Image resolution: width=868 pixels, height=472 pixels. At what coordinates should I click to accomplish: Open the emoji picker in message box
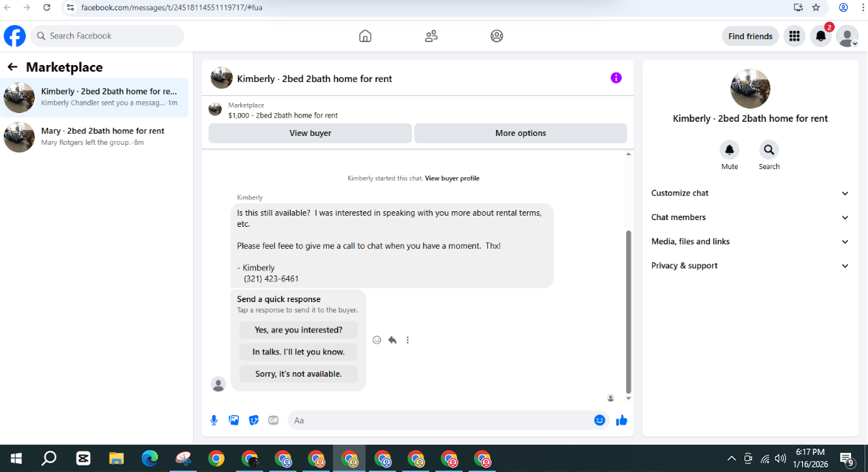(x=600, y=420)
